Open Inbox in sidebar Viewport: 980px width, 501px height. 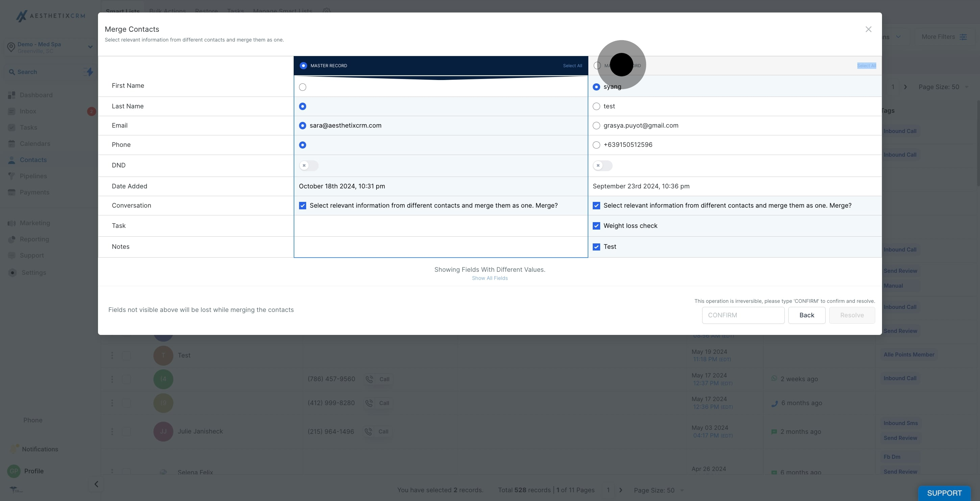click(28, 111)
